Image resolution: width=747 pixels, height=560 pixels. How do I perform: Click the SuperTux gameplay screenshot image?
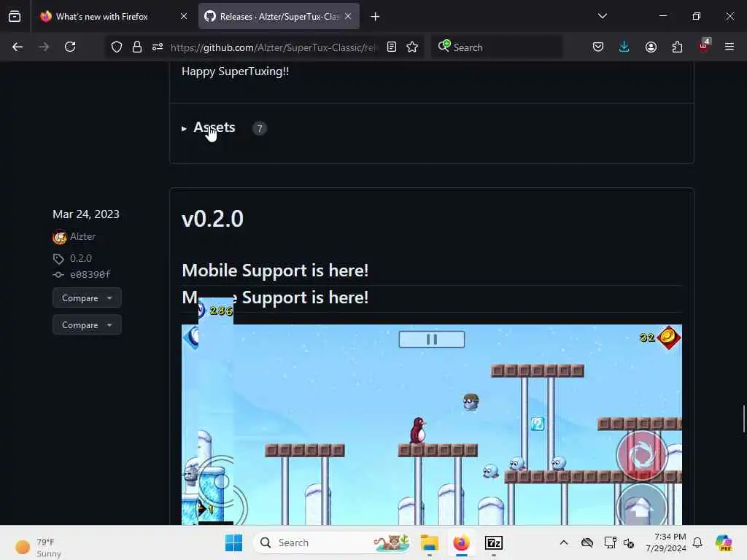[432, 425]
